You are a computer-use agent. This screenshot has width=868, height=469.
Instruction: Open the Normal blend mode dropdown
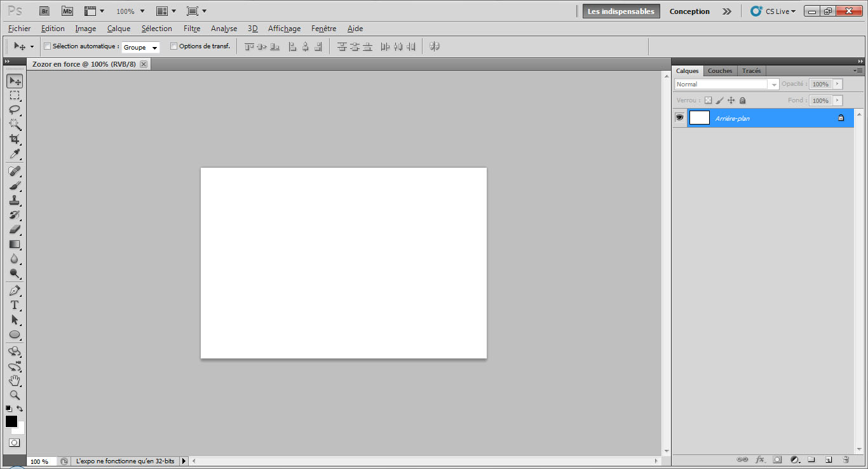pyautogui.click(x=726, y=84)
